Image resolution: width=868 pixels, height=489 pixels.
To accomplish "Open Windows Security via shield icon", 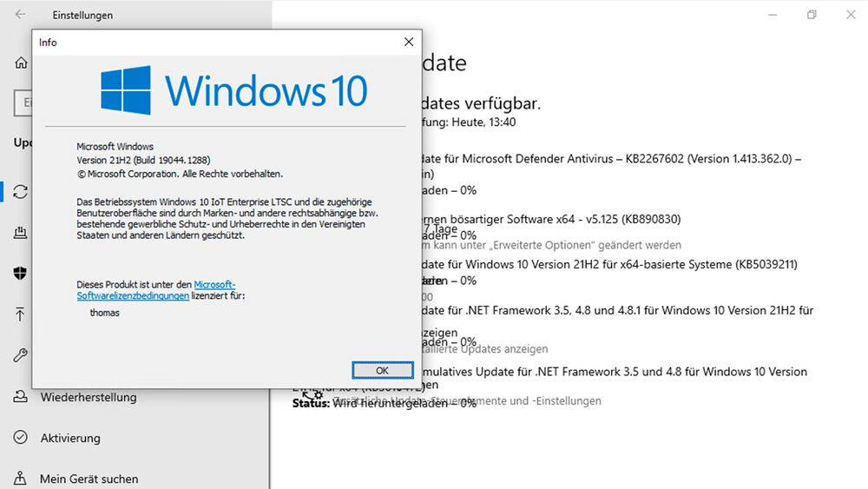I will coord(21,273).
